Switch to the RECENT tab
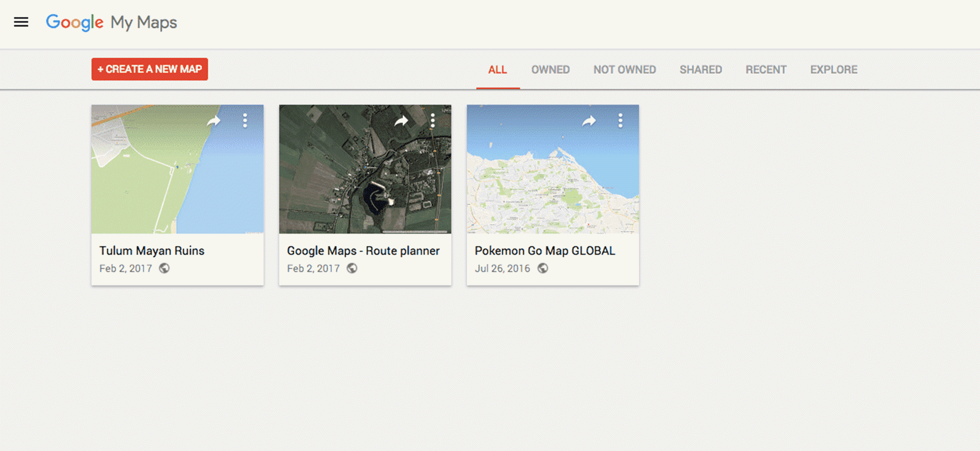Screen dimensions: 980x451 tap(766, 69)
